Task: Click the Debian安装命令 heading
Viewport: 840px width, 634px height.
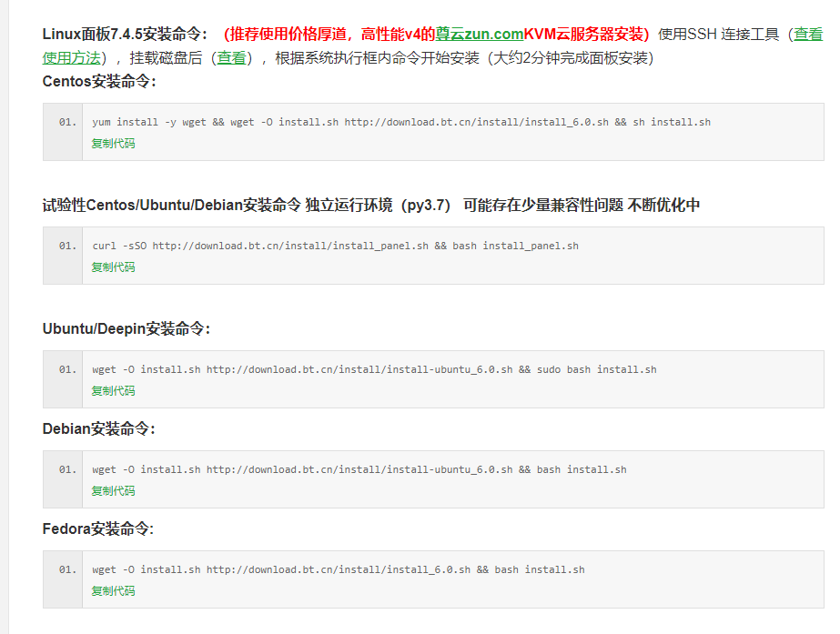Action: 98,429
